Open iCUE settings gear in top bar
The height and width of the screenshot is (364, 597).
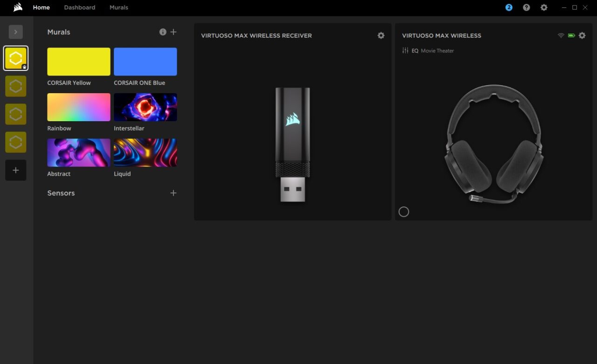tap(544, 7)
